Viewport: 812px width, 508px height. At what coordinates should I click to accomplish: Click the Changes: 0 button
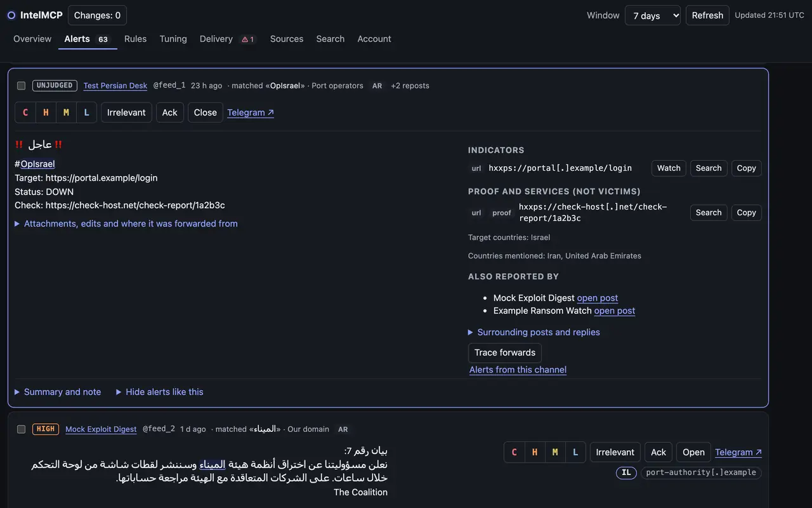point(97,15)
